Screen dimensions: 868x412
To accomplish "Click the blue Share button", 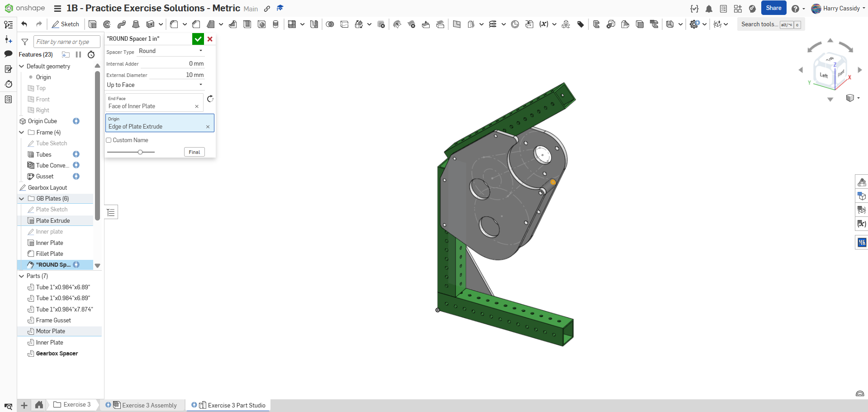I will pos(773,8).
